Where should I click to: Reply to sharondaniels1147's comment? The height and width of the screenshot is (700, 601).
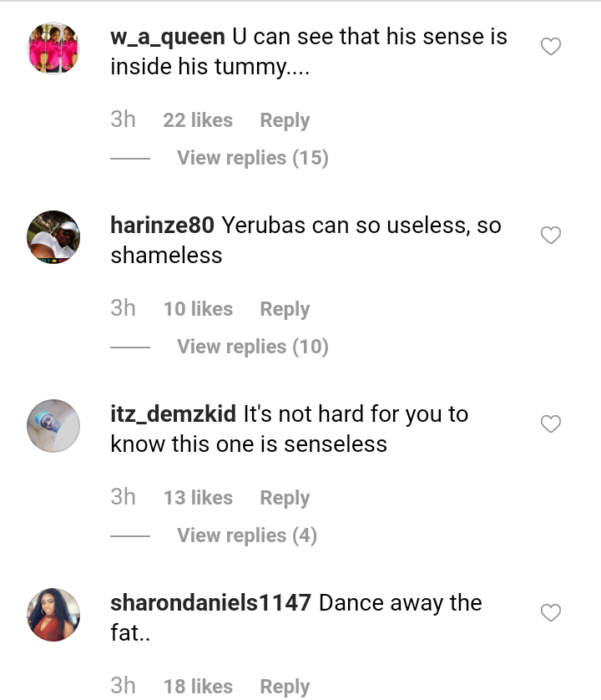285,687
